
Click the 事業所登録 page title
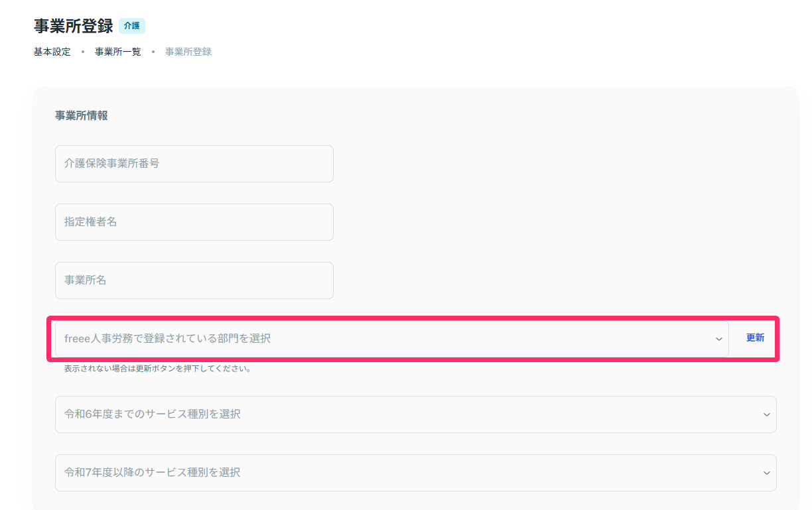tap(73, 27)
